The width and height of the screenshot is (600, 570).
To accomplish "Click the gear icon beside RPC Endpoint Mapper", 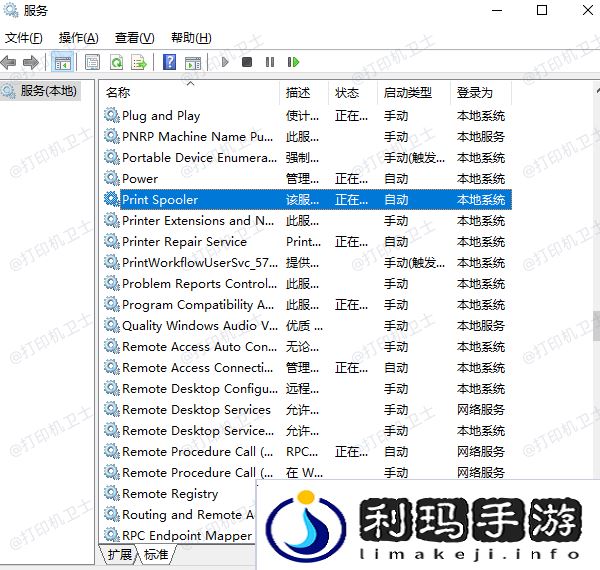I will tap(112, 536).
